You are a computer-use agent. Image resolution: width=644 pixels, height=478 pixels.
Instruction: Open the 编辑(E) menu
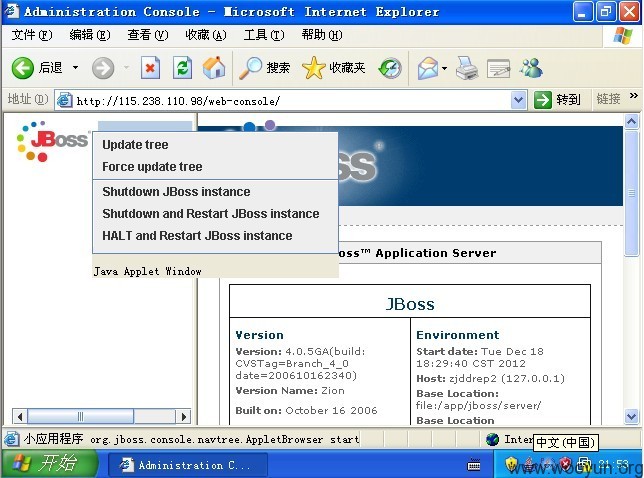point(90,35)
